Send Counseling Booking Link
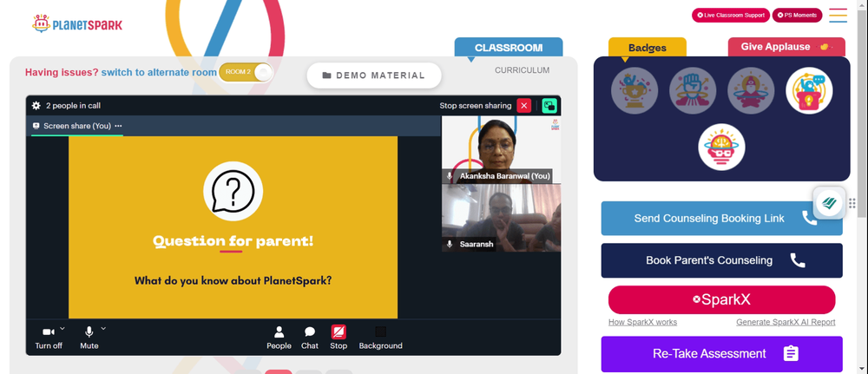The height and width of the screenshot is (374, 868). coord(722,219)
